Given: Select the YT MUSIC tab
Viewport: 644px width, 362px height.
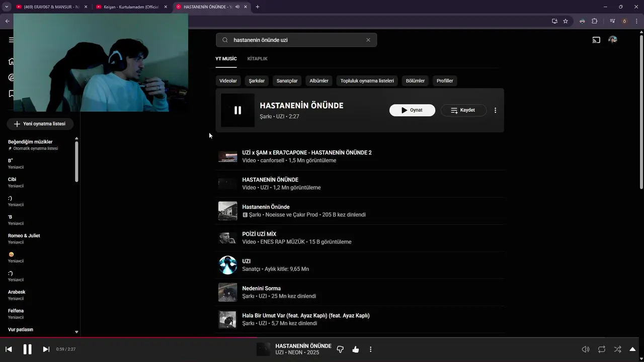Looking at the screenshot, I should point(226,58).
